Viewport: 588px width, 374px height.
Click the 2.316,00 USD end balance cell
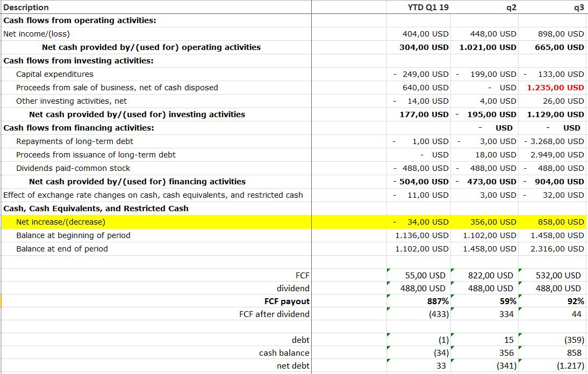click(556, 249)
